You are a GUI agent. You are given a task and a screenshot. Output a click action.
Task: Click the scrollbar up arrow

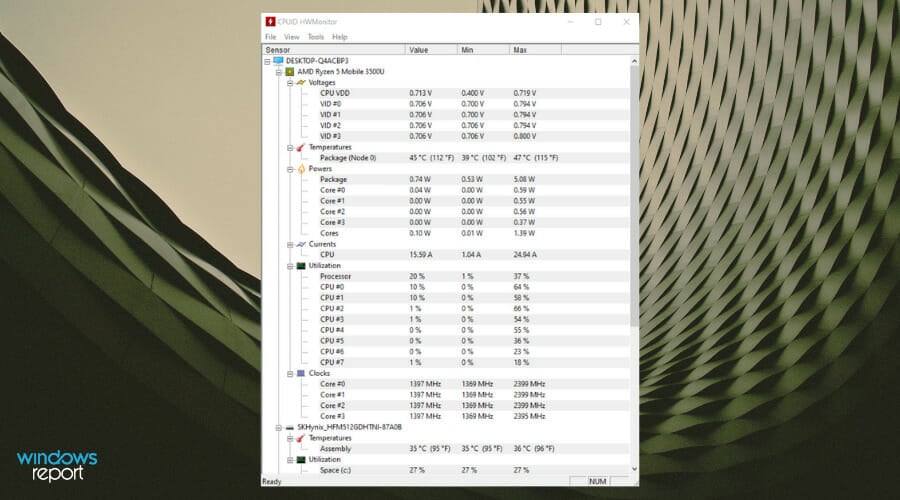click(634, 61)
